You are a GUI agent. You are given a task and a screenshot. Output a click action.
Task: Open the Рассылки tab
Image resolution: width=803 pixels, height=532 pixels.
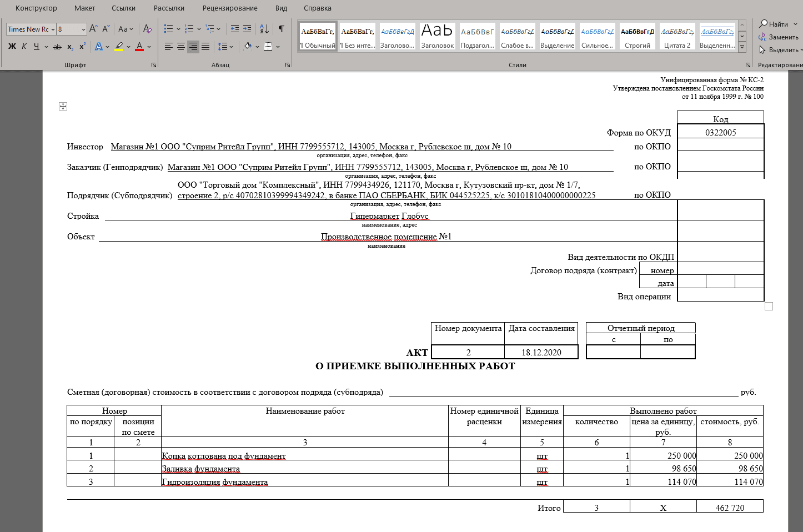169,8
